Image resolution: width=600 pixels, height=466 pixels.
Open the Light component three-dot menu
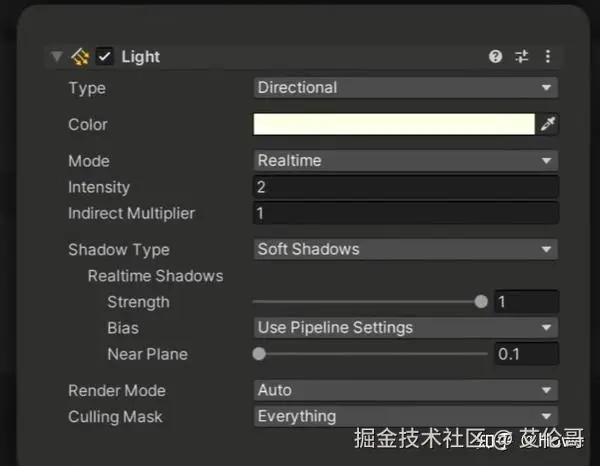pyautogui.click(x=548, y=56)
